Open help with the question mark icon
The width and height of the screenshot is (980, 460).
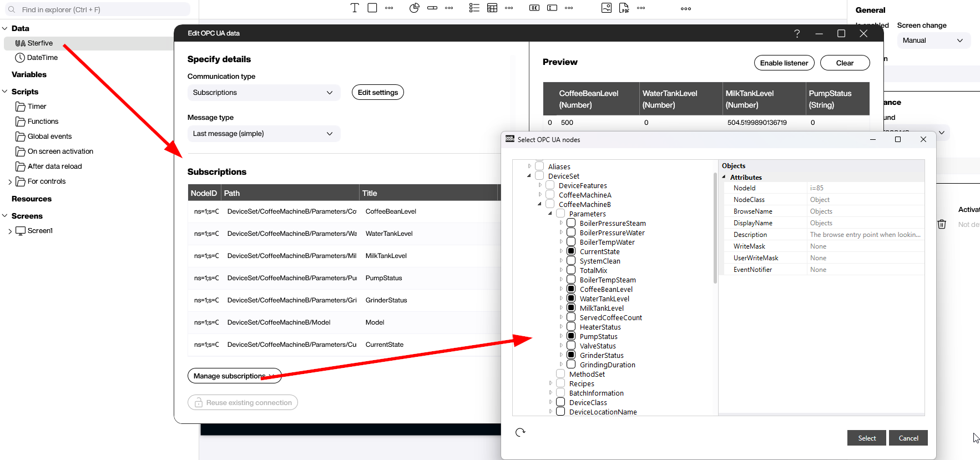[797, 33]
